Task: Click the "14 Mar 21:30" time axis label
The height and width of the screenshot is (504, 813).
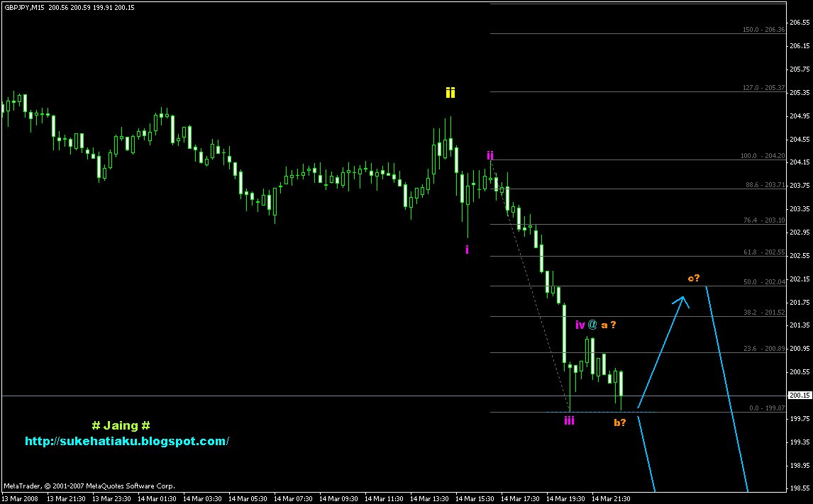Action: (611, 499)
